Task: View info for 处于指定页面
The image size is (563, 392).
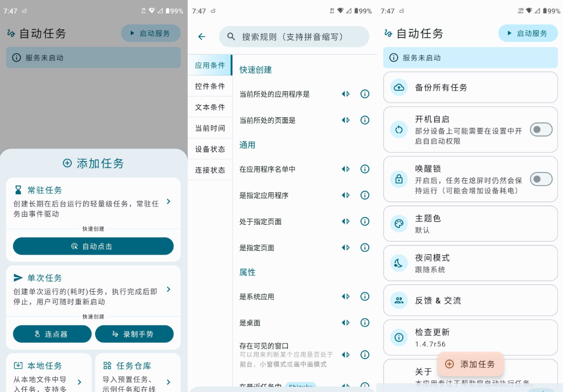Action: (x=365, y=221)
